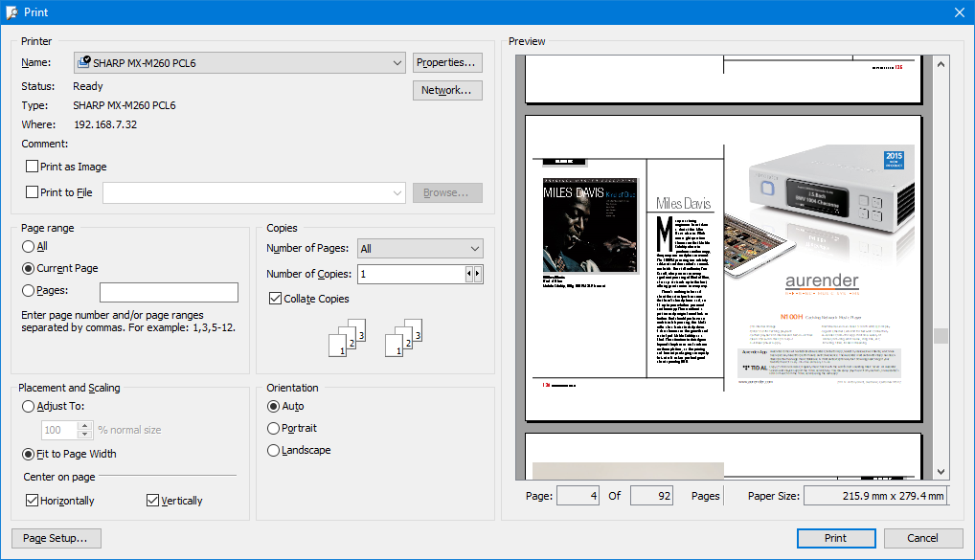Increase number of copies with right arrow
Screen dimensions: 975x560
click(478, 274)
